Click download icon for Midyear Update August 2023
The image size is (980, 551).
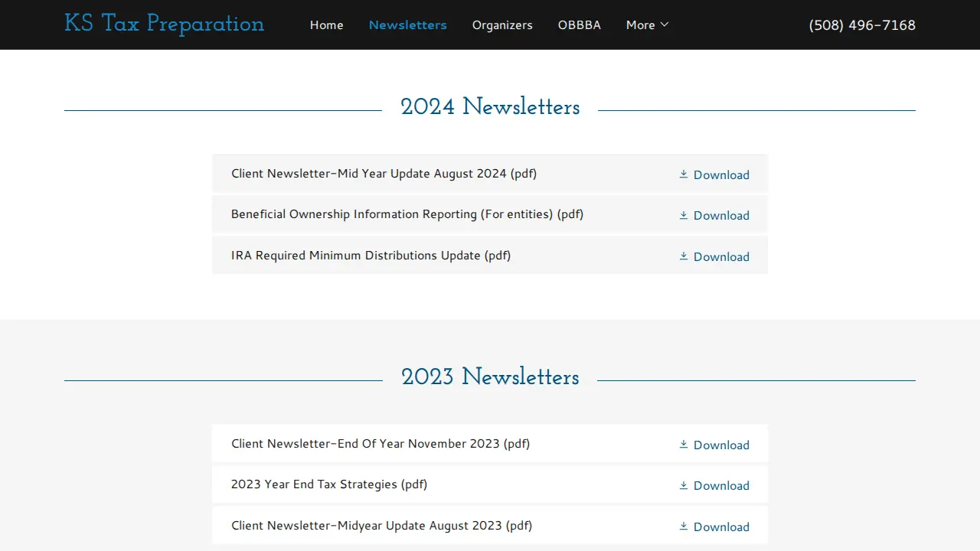tap(684, 527)
